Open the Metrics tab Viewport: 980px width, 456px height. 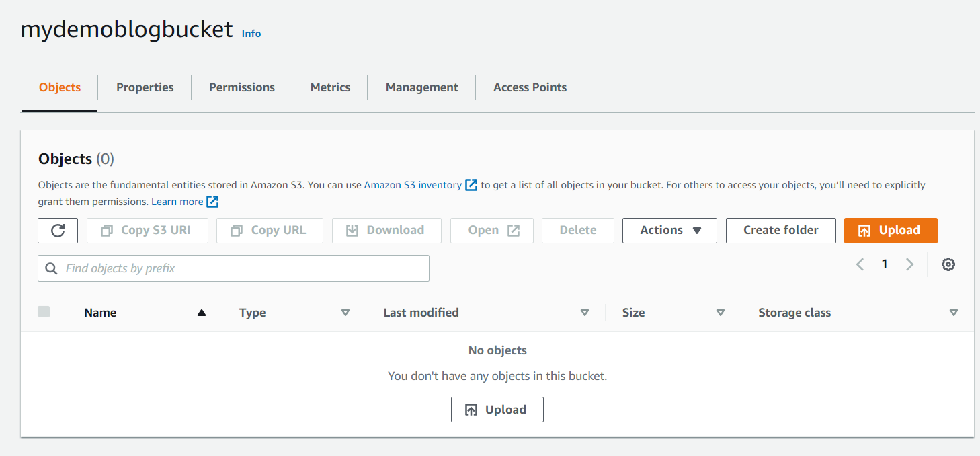[x=330, y=87]
